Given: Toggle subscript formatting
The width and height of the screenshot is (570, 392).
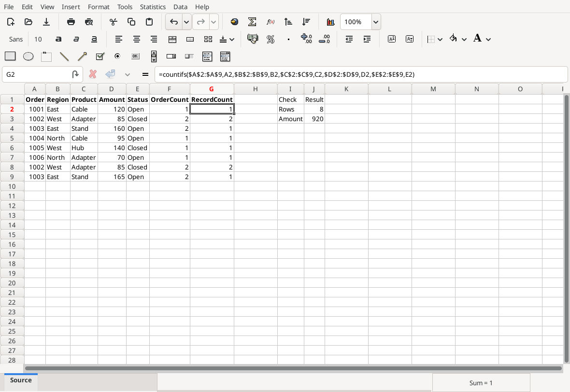Looking at the screenshot, I should click(x=409, y=39).
